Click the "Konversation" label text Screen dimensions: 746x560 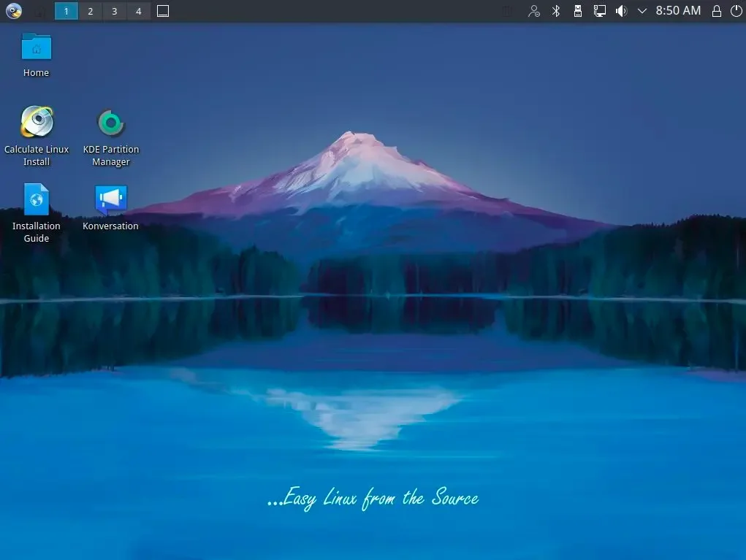(110, 226)
